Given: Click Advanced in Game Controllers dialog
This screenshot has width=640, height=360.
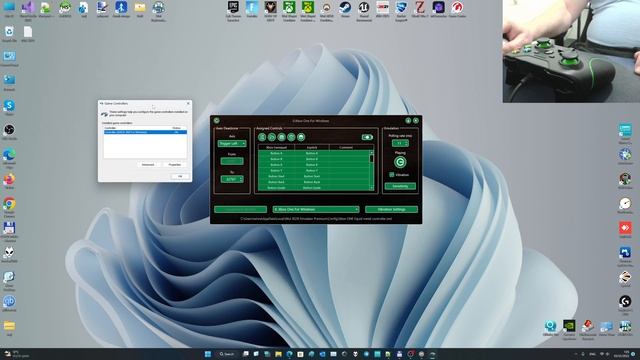Looking at the screenshot, I should click(x=148, y=164).
